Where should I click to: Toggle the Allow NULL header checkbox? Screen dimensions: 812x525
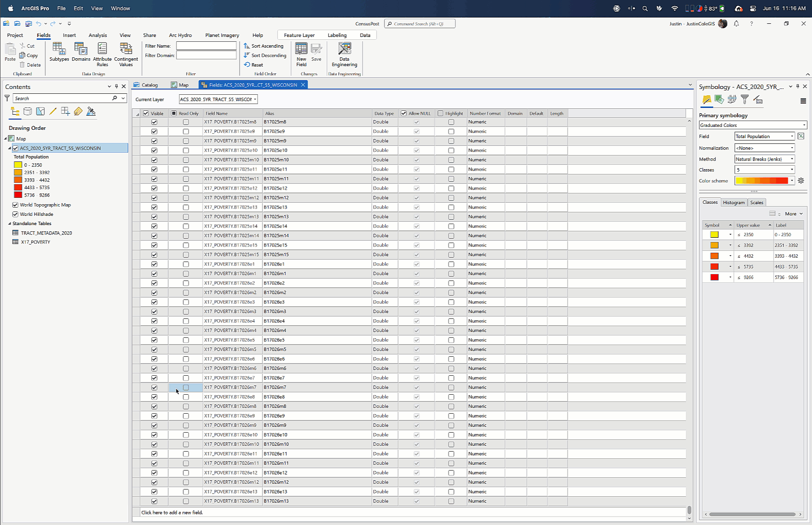coord(403,113)
